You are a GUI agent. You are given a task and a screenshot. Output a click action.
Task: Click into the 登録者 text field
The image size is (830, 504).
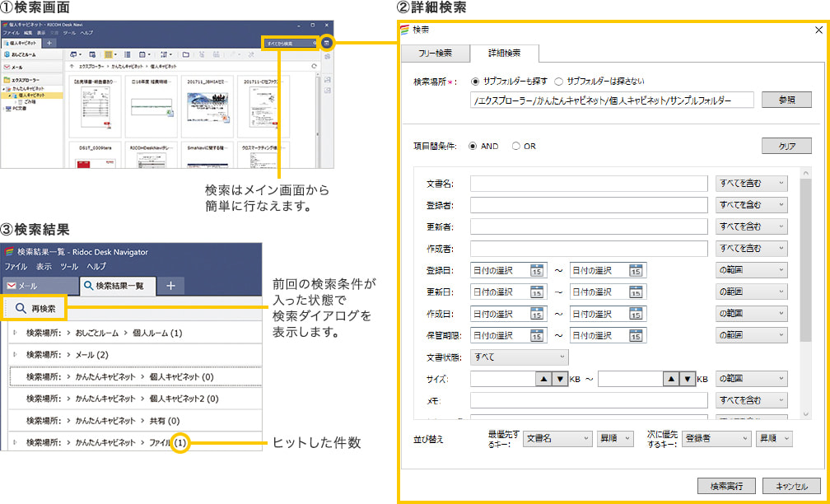point(589,205)
